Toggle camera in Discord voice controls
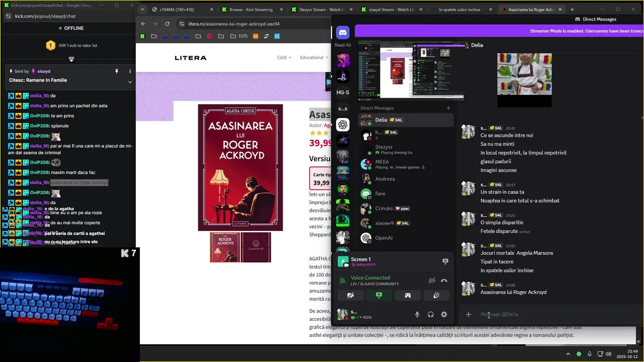644x362 pixels. click(350, 295)
